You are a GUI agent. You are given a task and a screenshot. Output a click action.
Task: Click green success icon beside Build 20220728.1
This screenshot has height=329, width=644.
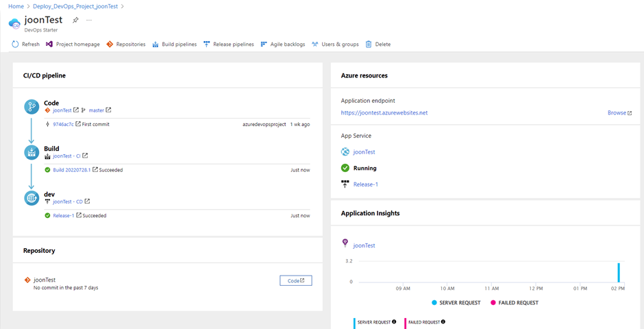pyautogui.click(x=47, y=169)
